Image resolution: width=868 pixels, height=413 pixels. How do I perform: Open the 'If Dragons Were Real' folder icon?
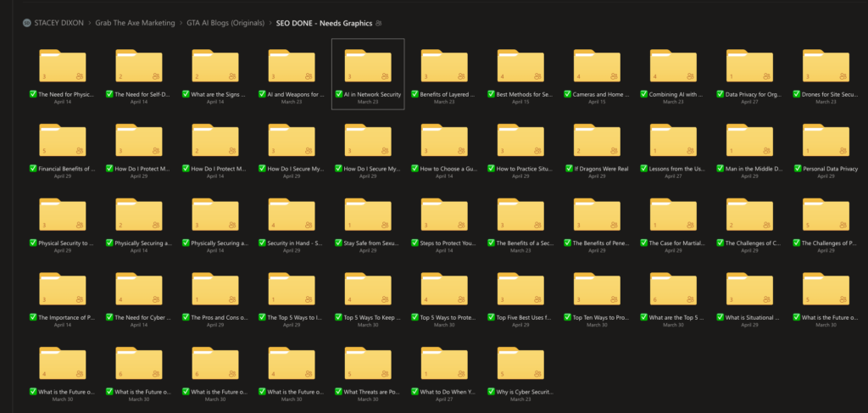point(598,141)
